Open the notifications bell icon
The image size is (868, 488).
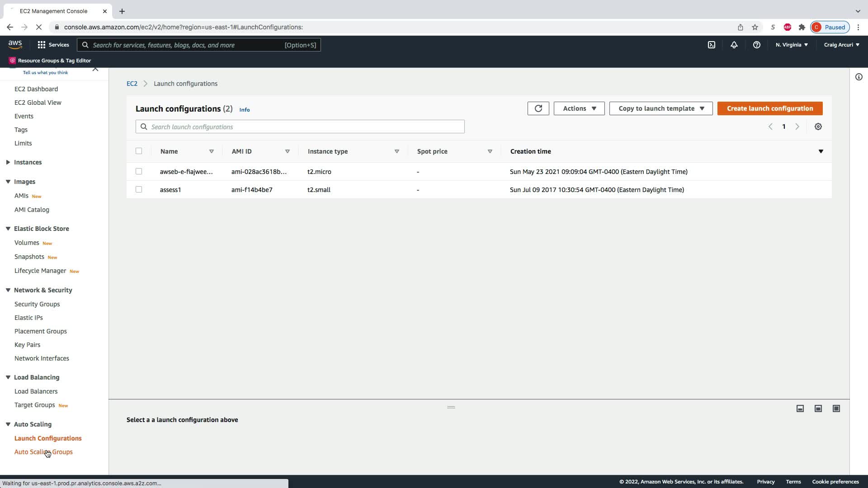click(x=734, y=45)
